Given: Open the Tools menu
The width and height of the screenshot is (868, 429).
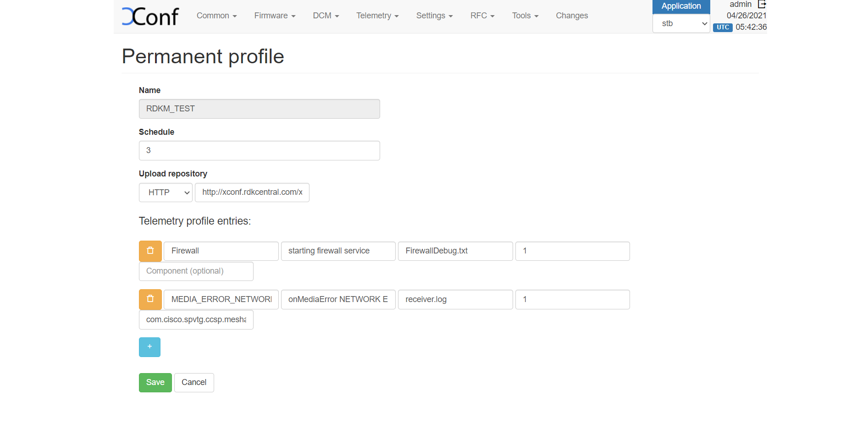Looking at the screenshot, I should pos(525,16).
